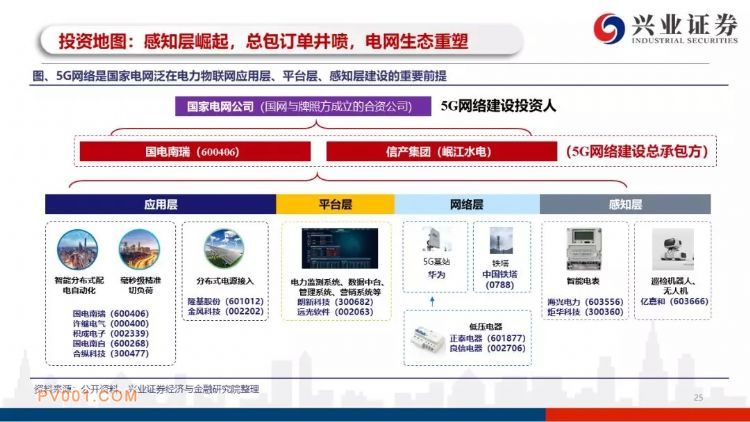This screenshot has height=422, width=750.
Task: Click the low-voltage circuit breaker image
Action: pyautogui.click(x=427, y=340)
